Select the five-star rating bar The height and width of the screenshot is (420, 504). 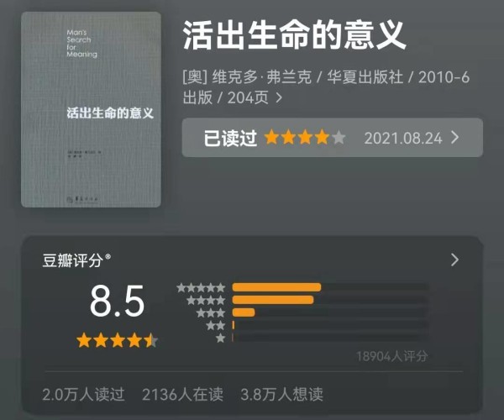(x=330, y=287)
